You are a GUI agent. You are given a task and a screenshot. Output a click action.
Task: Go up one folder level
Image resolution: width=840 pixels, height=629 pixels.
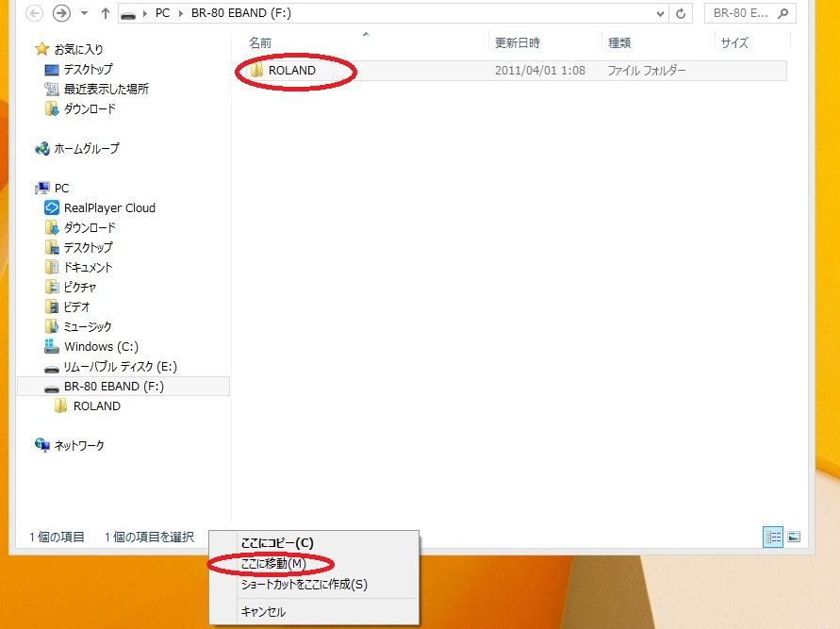(x=106, y=13)
